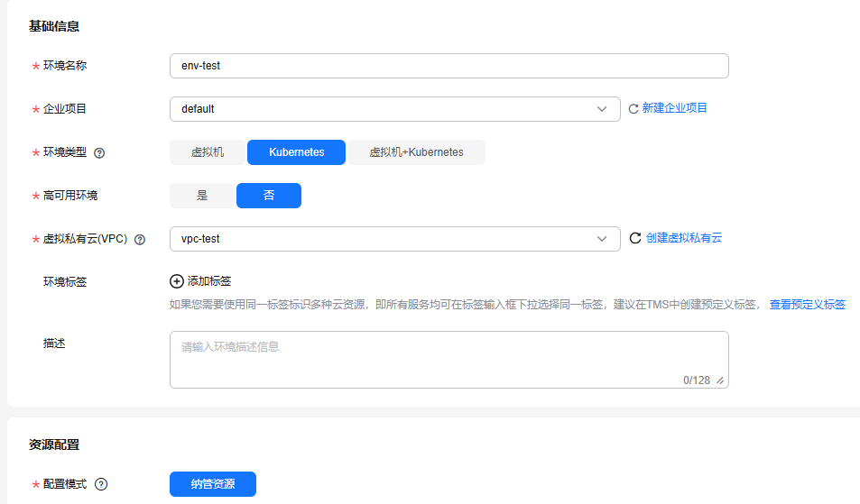The width and height of the screenshot is (860, 504).
Task: Focus the 描述 description textarea
Action: tap(449, 360)
